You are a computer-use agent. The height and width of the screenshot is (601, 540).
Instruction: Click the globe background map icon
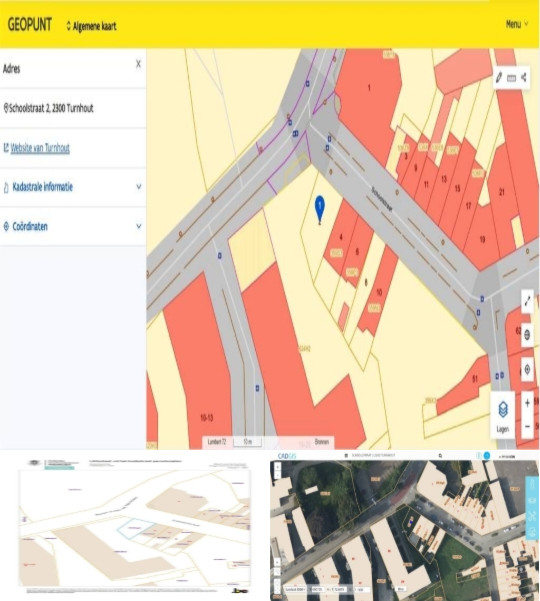(x=527, y=335)
